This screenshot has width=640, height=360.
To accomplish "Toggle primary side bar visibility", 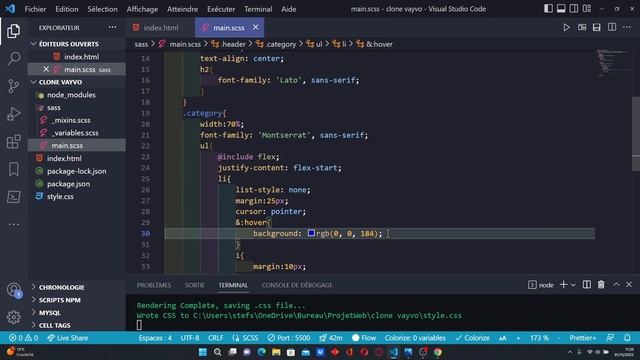I will pos(548,9).
